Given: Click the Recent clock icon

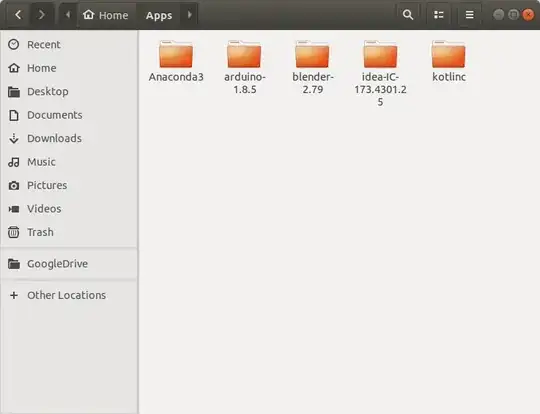Looking at the screenshot, I should point(14,44).
